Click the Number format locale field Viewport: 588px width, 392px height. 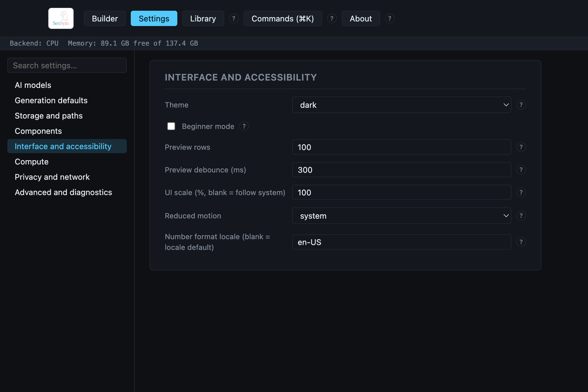(401, 242)
